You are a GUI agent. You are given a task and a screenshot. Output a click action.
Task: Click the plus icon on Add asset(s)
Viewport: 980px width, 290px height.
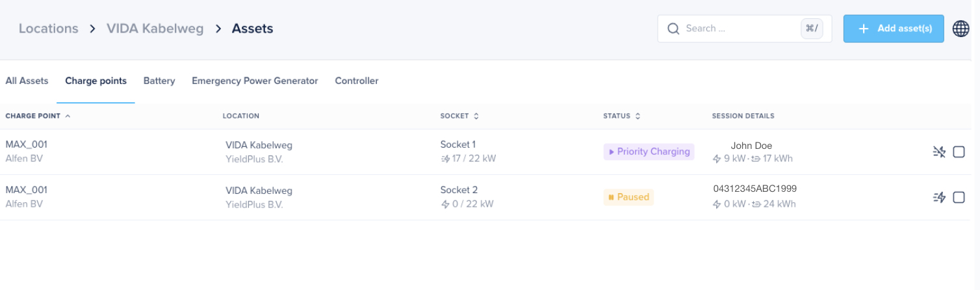[864, 29]
